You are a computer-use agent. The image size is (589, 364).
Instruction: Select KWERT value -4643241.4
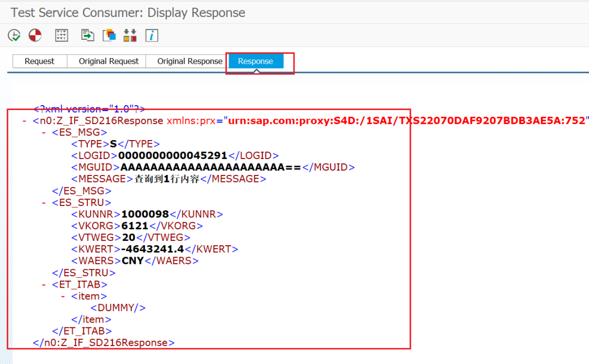153,249
